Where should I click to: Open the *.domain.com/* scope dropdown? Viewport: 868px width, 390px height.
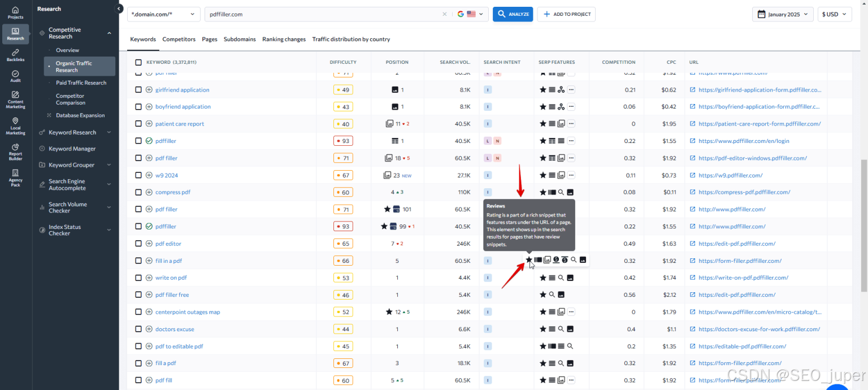click(164, 14)
